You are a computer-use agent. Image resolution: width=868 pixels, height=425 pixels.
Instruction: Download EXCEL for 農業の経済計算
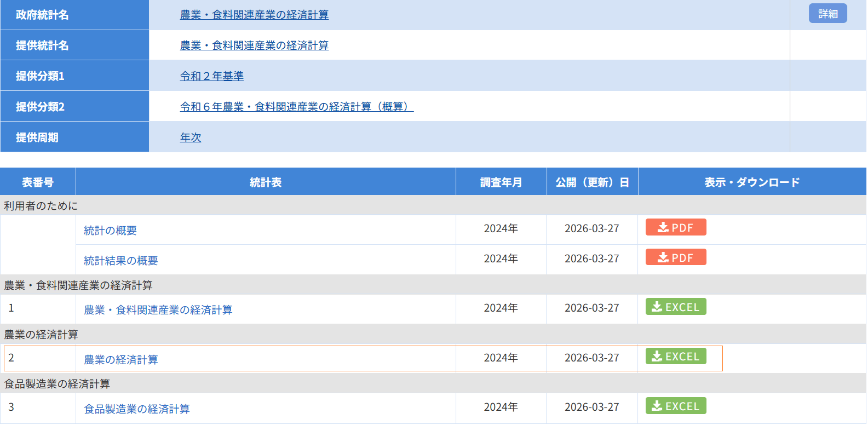pos(675,357)
